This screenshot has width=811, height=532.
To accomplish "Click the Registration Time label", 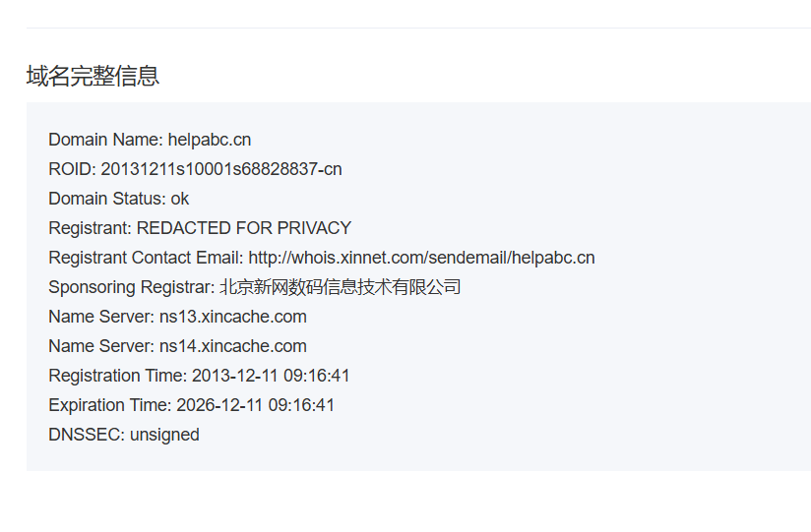I will 117,376.
